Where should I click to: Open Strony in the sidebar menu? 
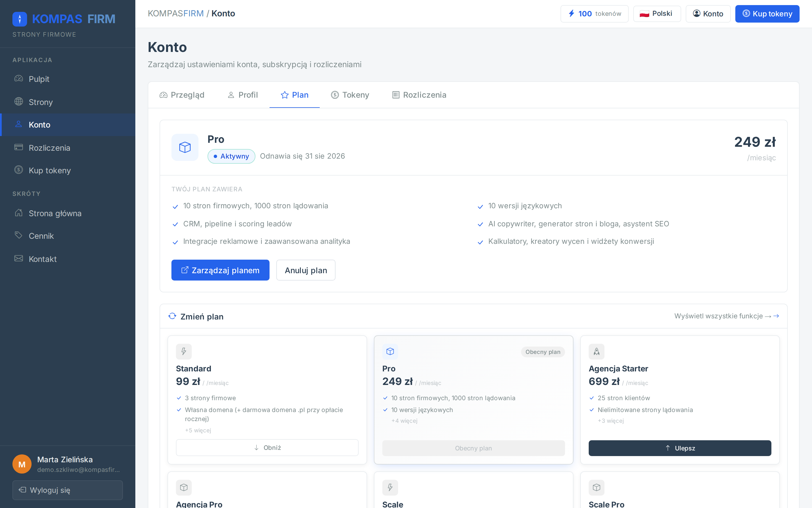point(68,102)
